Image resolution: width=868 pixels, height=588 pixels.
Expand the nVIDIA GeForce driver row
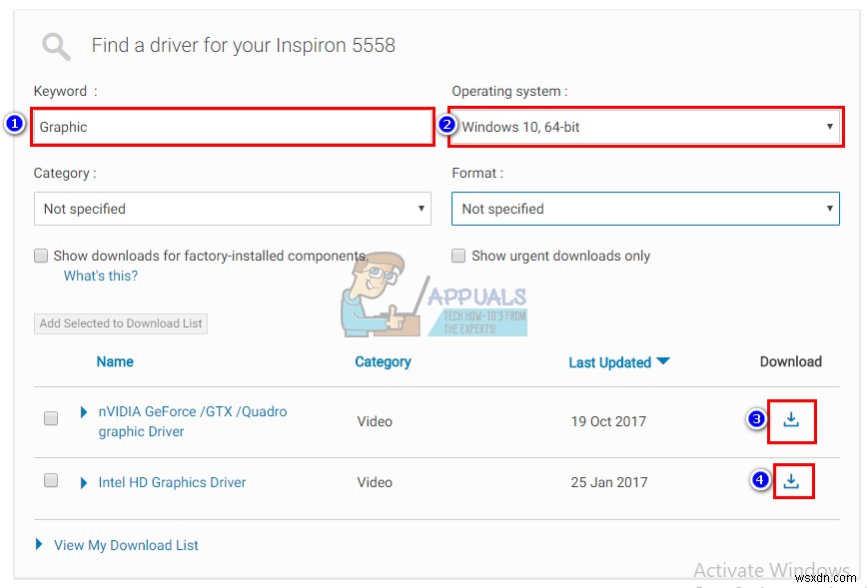(x=84, y=412)
